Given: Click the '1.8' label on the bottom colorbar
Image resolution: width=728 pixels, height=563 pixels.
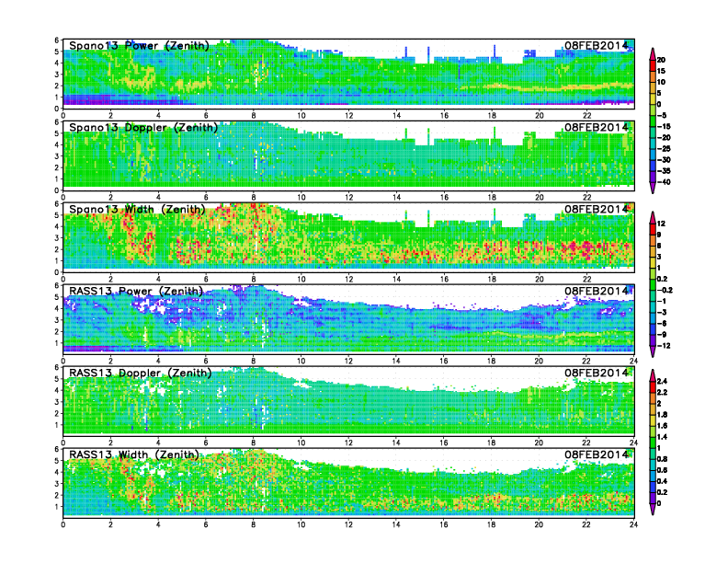Looking at the screenshot, I should tap(662, 414).
